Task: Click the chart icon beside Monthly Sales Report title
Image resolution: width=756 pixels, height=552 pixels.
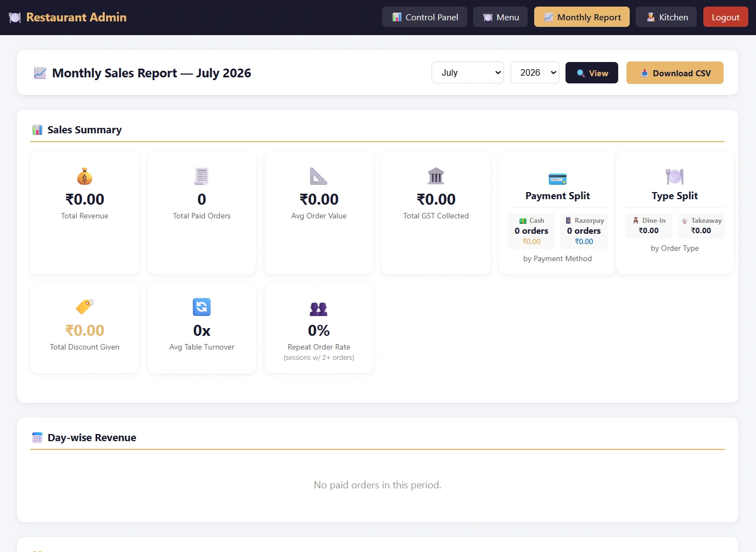Action: pos(40,73)
